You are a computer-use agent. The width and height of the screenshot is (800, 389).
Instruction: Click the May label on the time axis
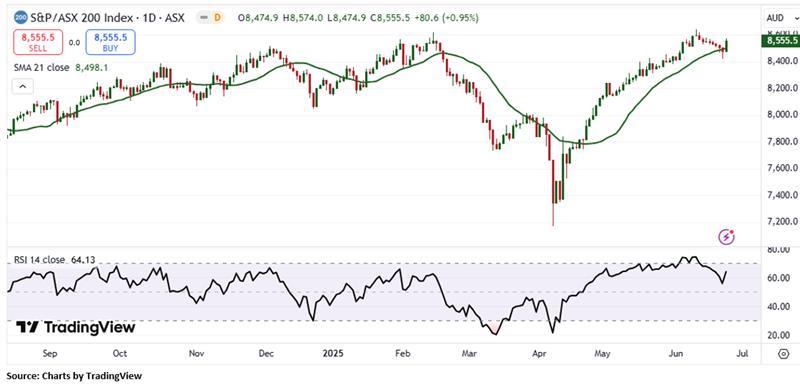click(603, 353)
